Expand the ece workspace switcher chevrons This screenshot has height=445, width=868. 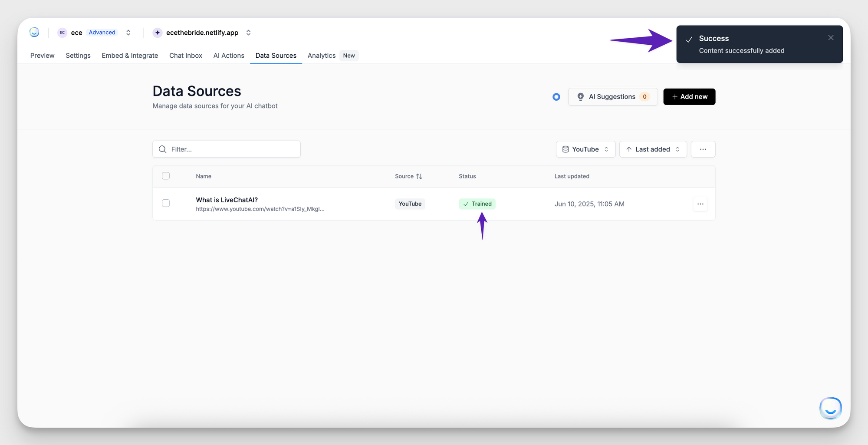click(x=128, y=33)
